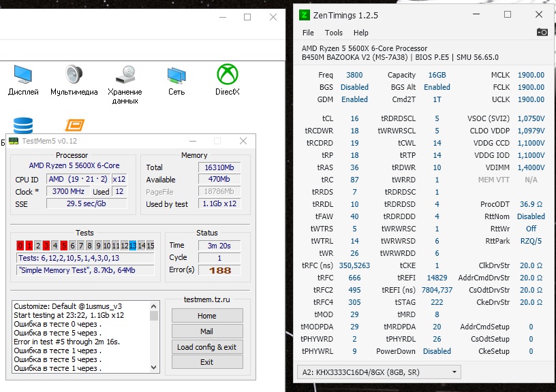Click the AMD Ryzen 5 5600X processor header in ZenTimings

(364, 48)
